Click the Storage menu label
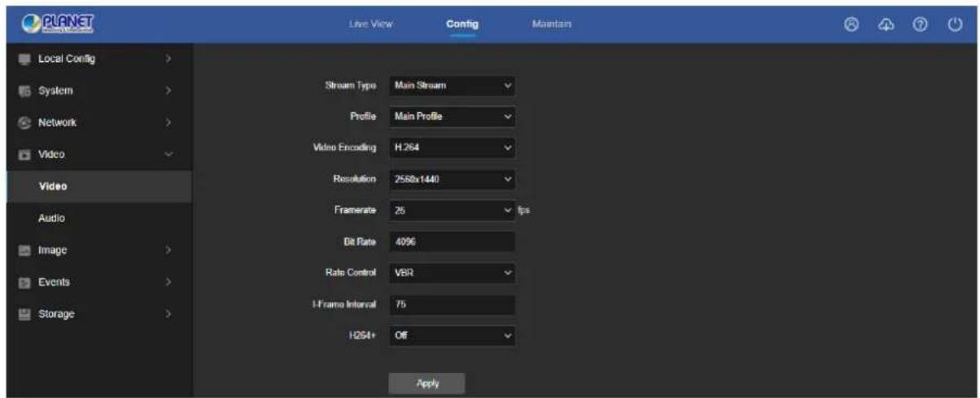The image size is (980, 398). click(x=55, y=314)
